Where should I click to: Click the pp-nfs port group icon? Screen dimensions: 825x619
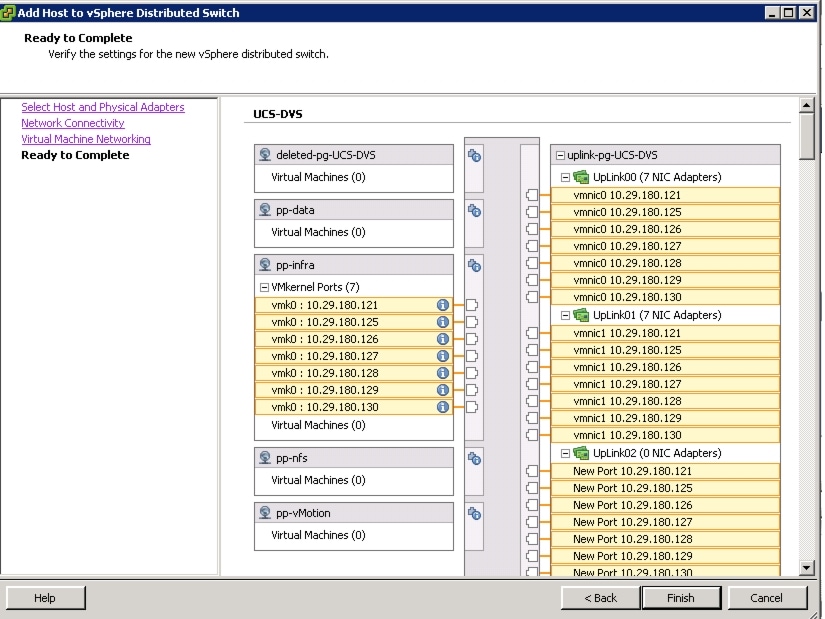pos(265,458)
